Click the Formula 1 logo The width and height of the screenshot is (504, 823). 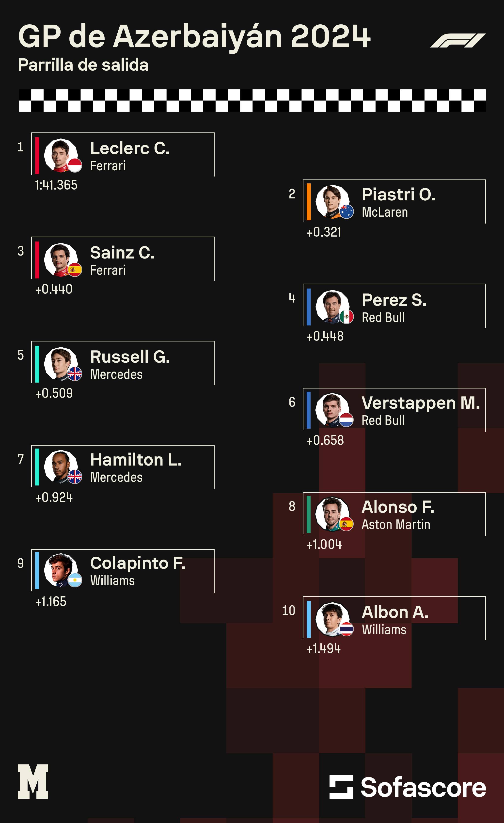point(458,40)
